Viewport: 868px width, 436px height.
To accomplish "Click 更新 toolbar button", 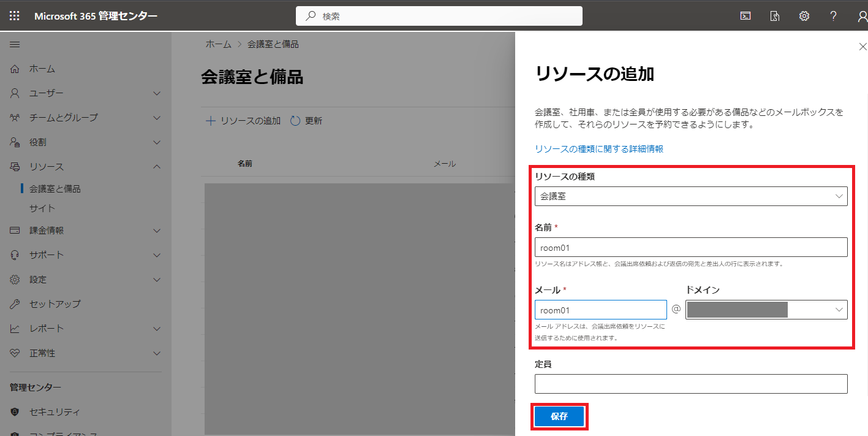I will coord(306,121).
